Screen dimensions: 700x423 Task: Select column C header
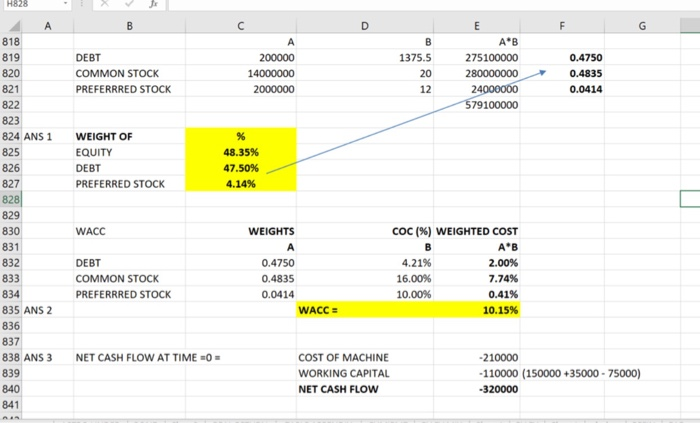pyautogui.click(x=241, y=26)
